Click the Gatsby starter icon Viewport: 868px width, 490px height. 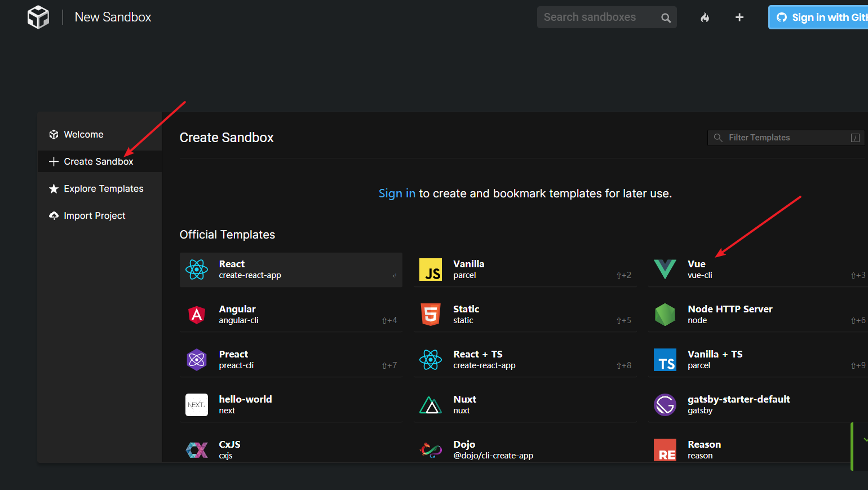coord(665,405)
